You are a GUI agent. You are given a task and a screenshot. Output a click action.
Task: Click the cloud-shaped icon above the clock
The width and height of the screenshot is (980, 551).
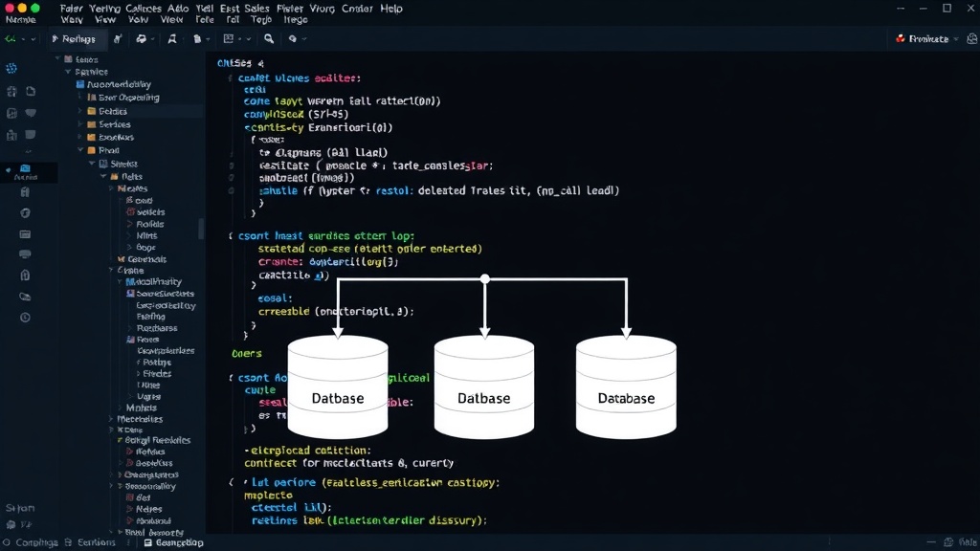pos(25,297)
